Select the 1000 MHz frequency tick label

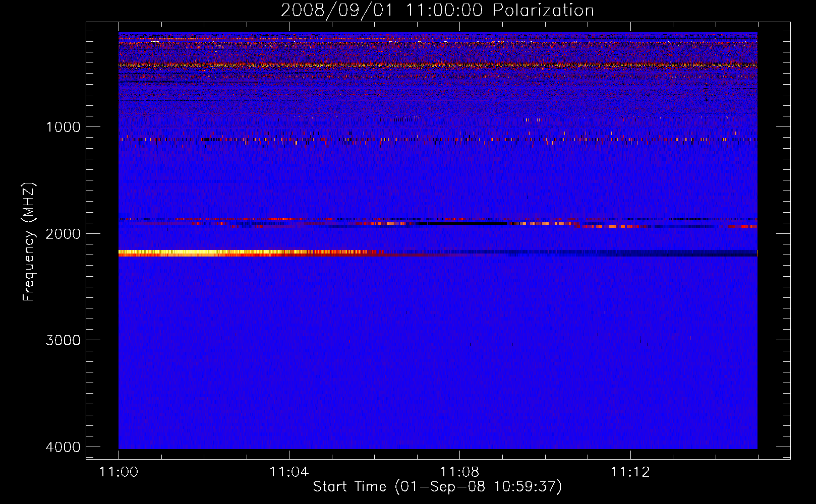click(63, 127)
